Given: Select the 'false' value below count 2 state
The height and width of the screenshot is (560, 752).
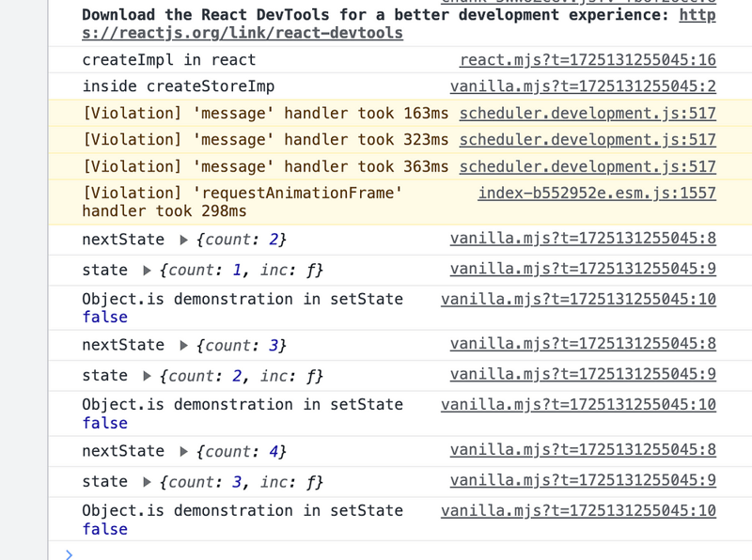Looking at the screenshot, I should pyautogui.click(x=105, y=424).
